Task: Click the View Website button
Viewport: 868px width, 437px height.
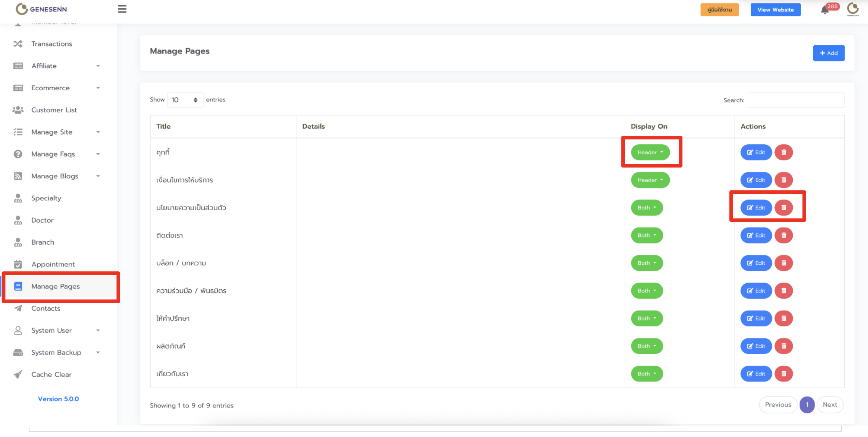Action: [x=775, y=10]
